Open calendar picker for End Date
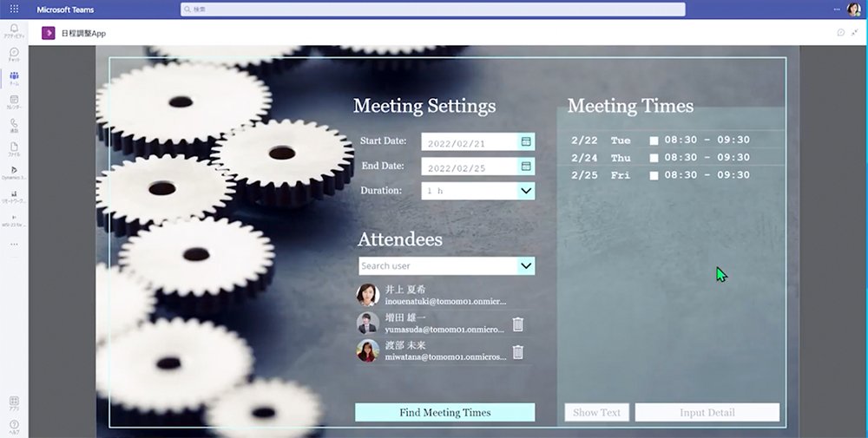This screenshot has height=438, width=868. click(x=526, y=167)
